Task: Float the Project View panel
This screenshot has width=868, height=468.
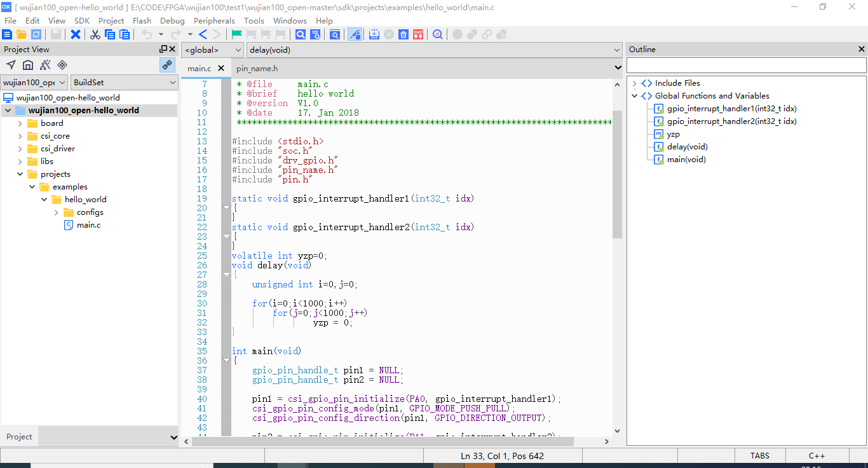Action: 163,49
